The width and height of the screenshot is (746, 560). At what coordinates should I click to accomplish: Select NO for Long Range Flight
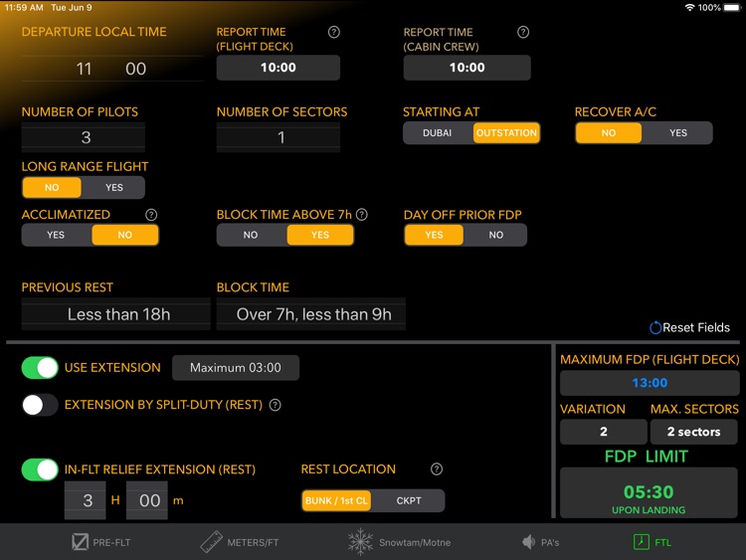52,187
